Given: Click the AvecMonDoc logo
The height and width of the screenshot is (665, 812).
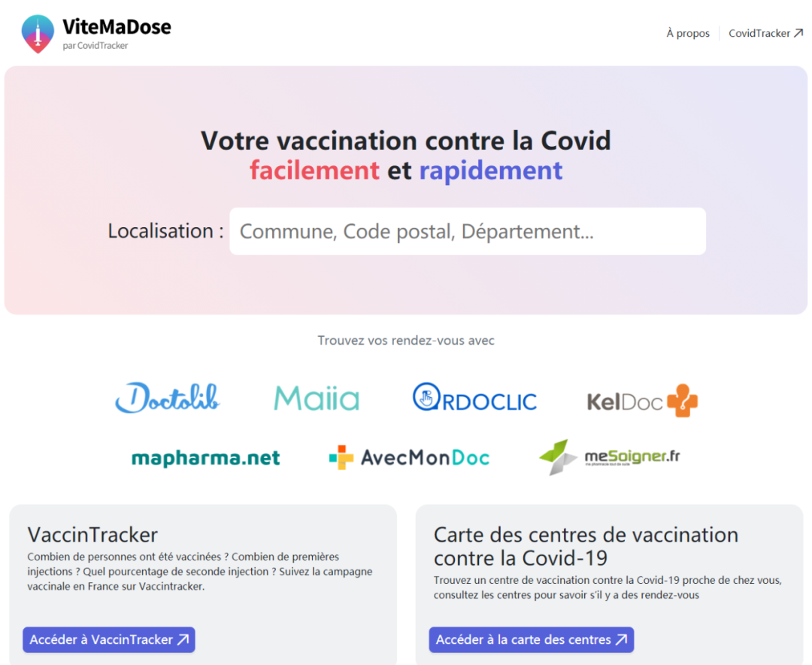Looking at the screenshot, I should (409, 457).
